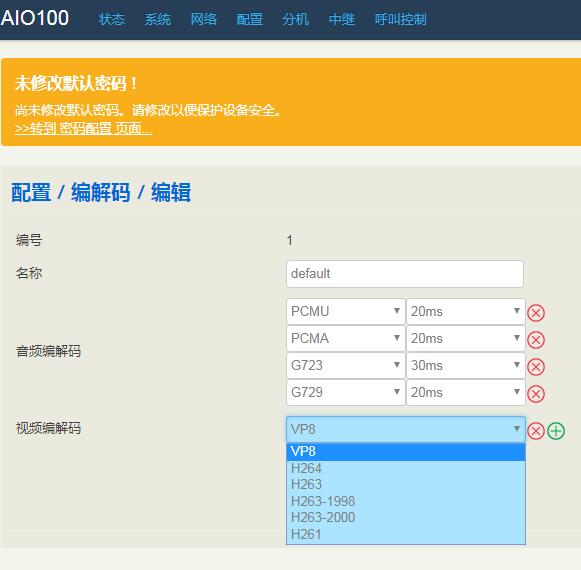The height and width of the screenshot is (570, 581).
Task: Follow the 转到 密码配置 页面 link
Action: point(83,129)
